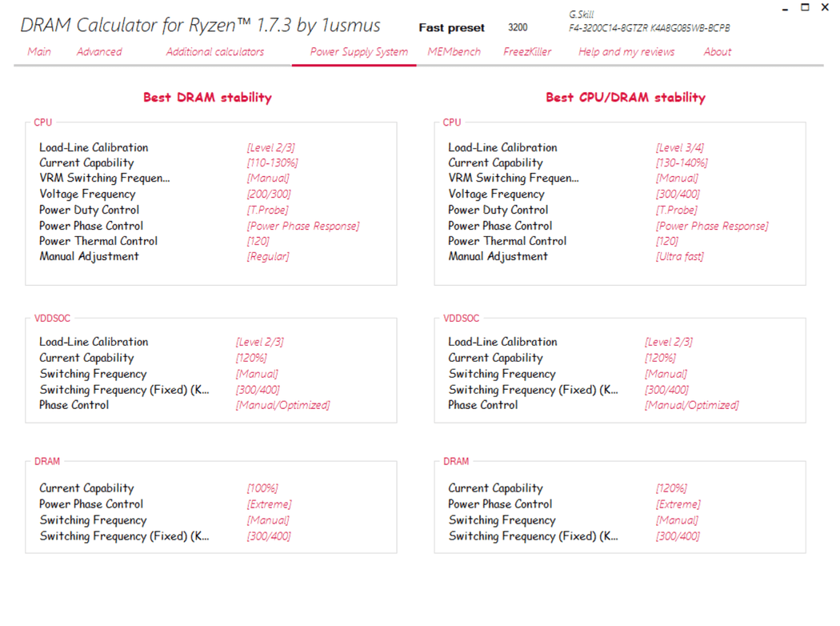Click [120] Power Thermal Control in Best DRAM

pos(258,241)
